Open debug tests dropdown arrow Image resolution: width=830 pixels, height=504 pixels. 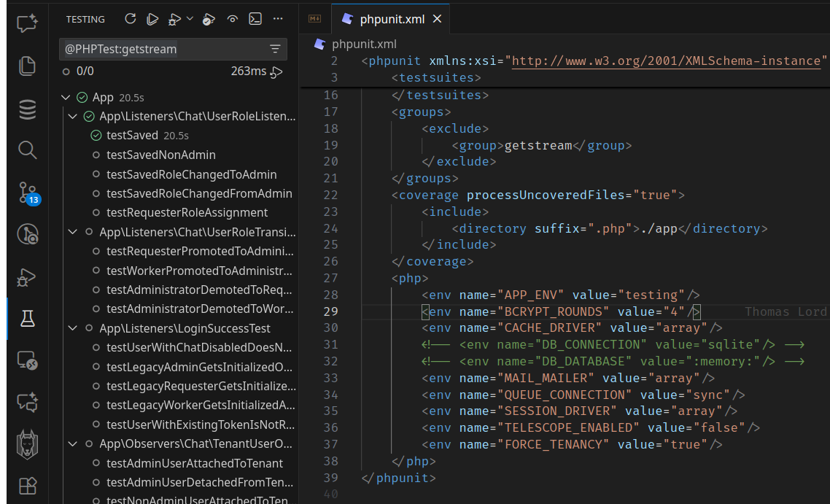point(190,19)
